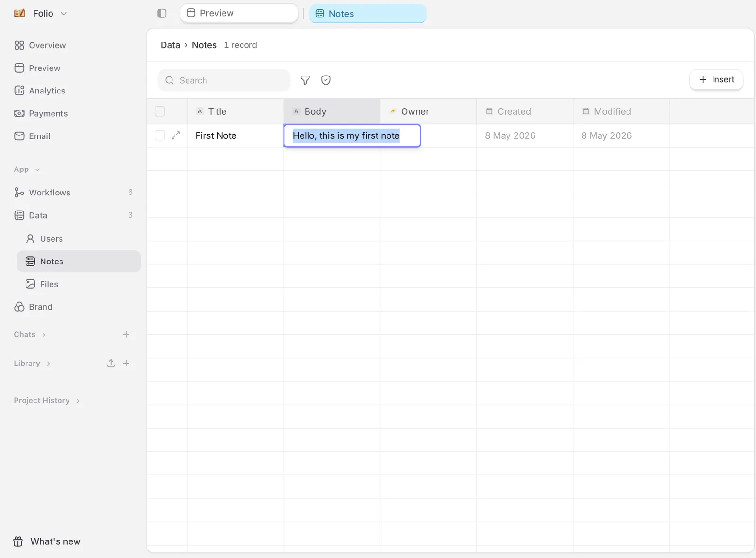
Task: Click the Owner column header
Action: 429,111
